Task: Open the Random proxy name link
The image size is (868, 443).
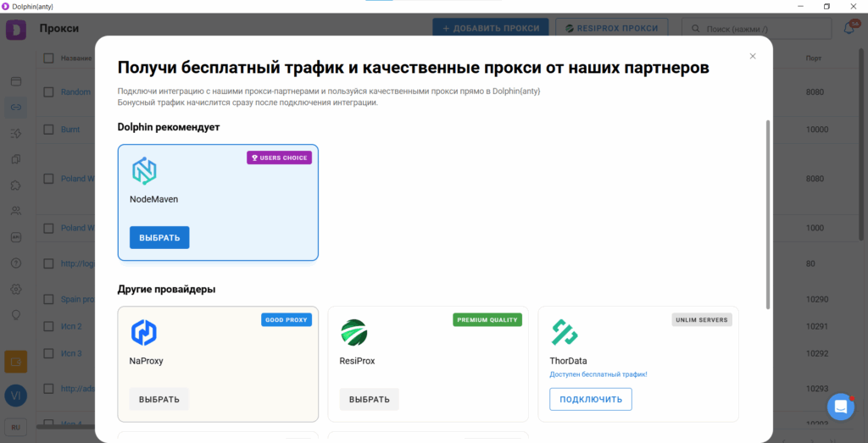Action: tap(75, 91)
